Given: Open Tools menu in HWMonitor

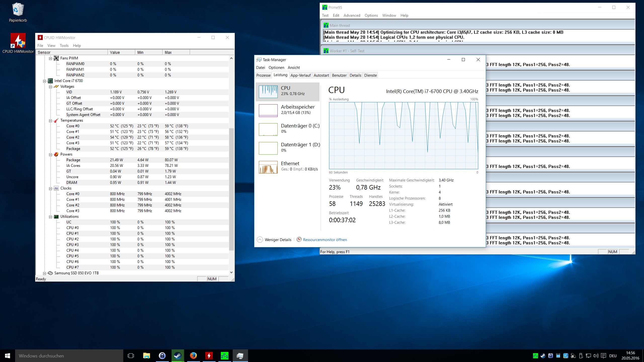Looking at the screenshot, I should (64, 46).
